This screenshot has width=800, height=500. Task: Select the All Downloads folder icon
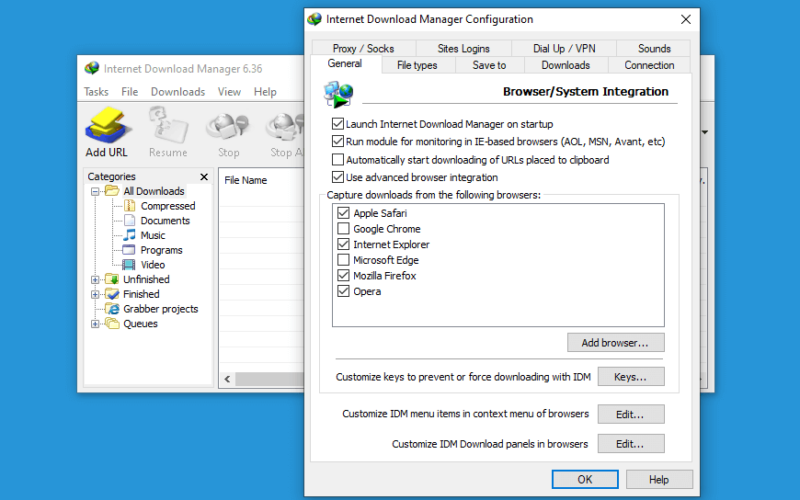tap(112, 191)
